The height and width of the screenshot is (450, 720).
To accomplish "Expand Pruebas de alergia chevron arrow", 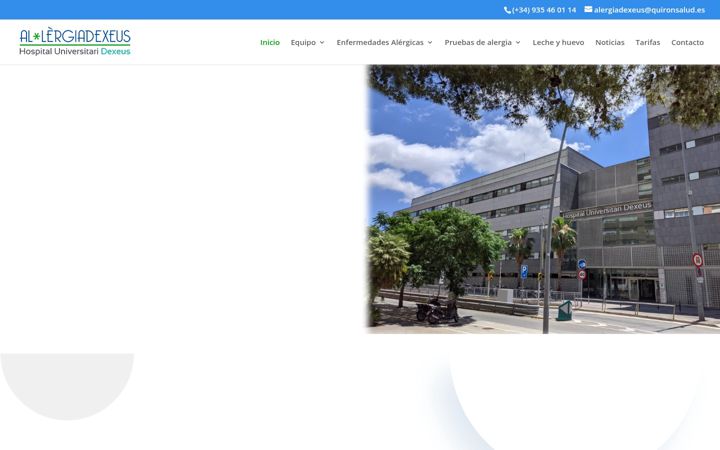I will [518, 42].
